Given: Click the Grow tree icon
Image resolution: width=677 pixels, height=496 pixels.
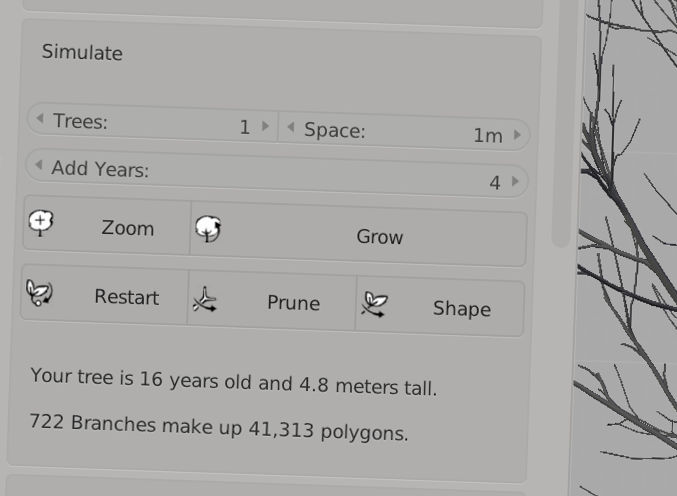Looking at the screenshot, I should [x=208, y=229].
